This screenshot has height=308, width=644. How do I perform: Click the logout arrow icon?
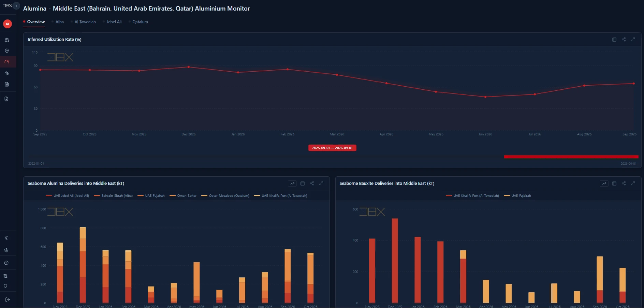click(x=8, y=299)
